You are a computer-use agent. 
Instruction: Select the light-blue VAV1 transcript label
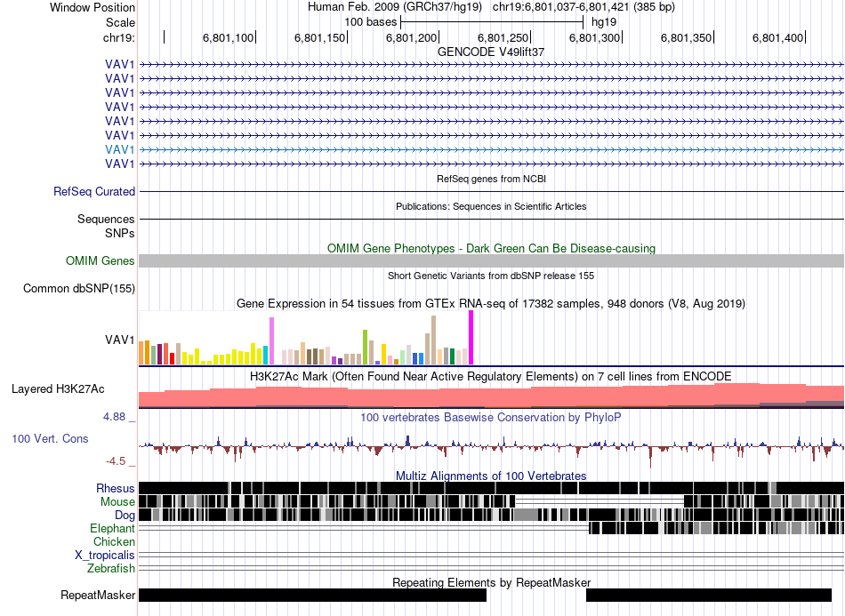tap(120, 149)
